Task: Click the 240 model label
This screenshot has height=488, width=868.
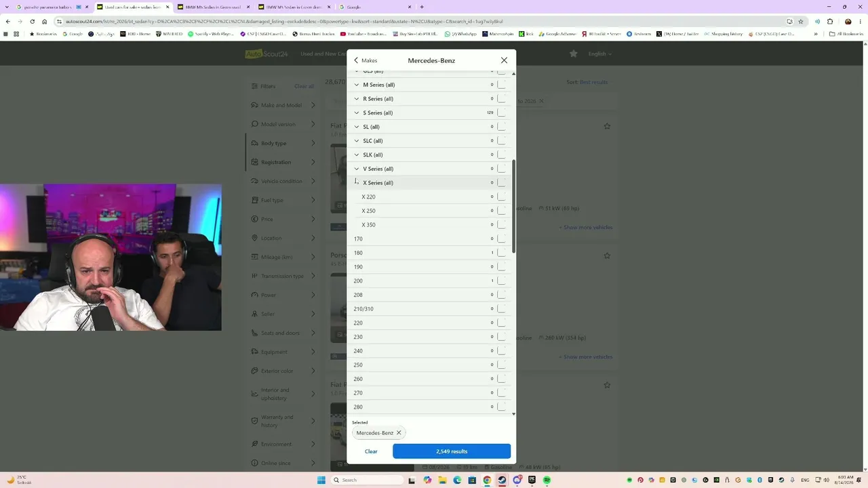Action: pyautogui.click(x=358, y=350)
